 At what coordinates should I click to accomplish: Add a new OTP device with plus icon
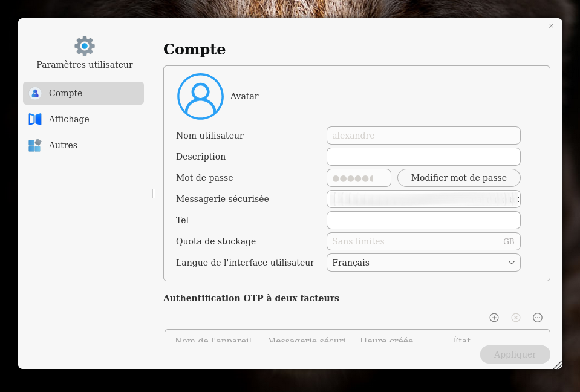click(x=494, y=318)
